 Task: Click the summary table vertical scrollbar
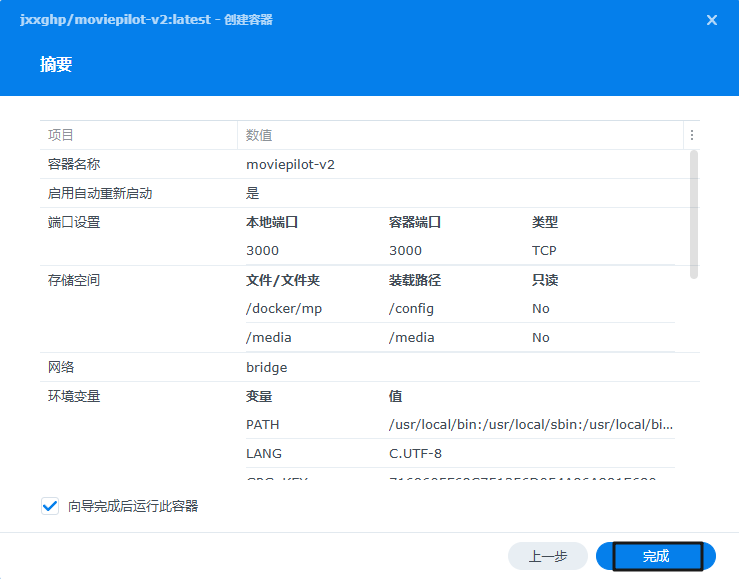[694, 214]
